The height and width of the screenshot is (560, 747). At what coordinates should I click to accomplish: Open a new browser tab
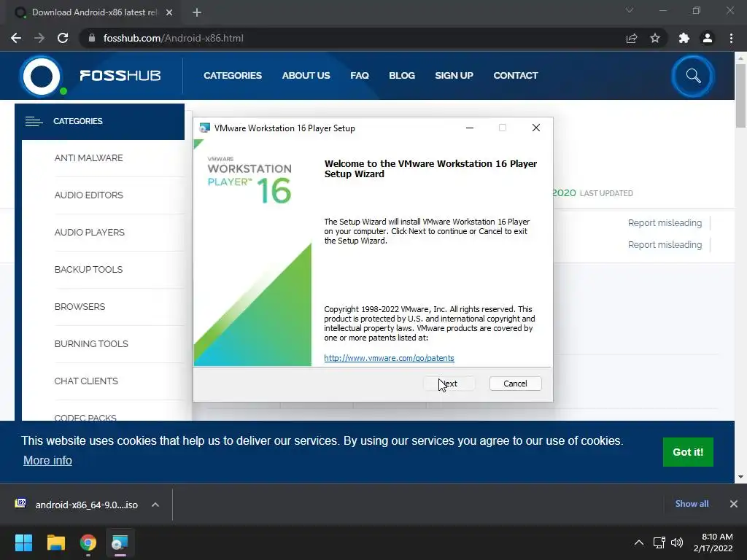point(197,12)
